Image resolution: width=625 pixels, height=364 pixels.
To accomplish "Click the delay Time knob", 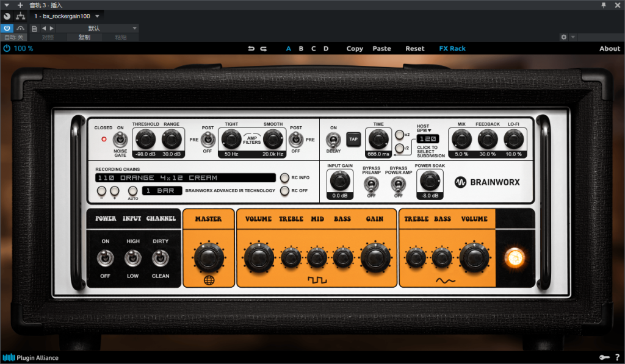I will 378,140.
